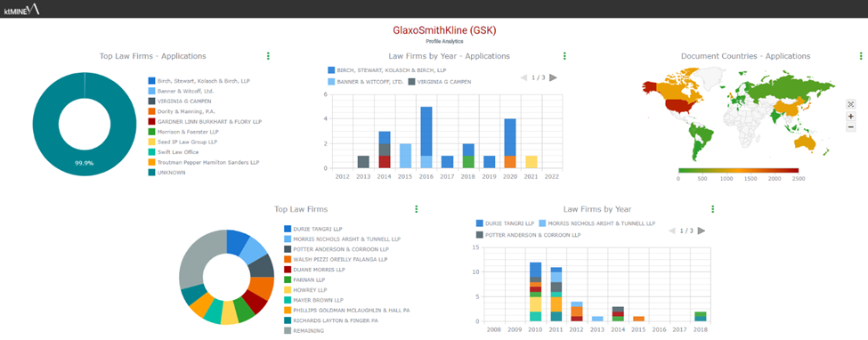Go to next legend page in Applications by Year
Viewport: 868px width, 340px height.
pos(553,77)
